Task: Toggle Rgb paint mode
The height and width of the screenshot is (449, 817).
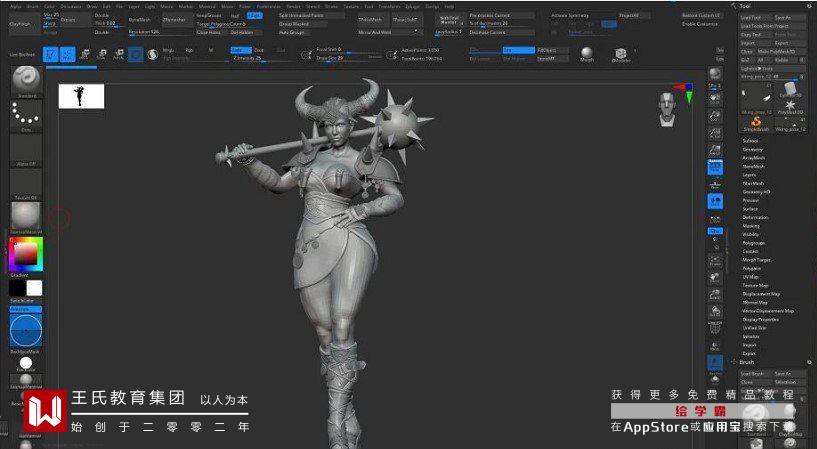Action: coord(189,50)
